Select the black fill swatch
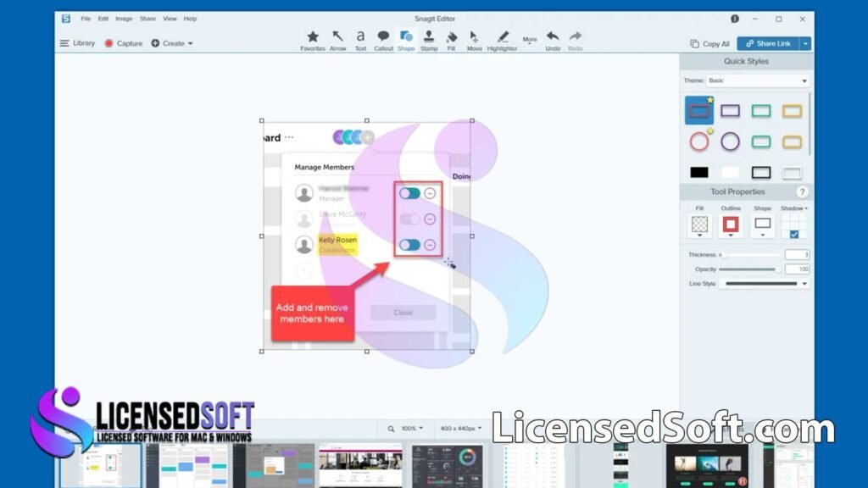 (699, 173)
